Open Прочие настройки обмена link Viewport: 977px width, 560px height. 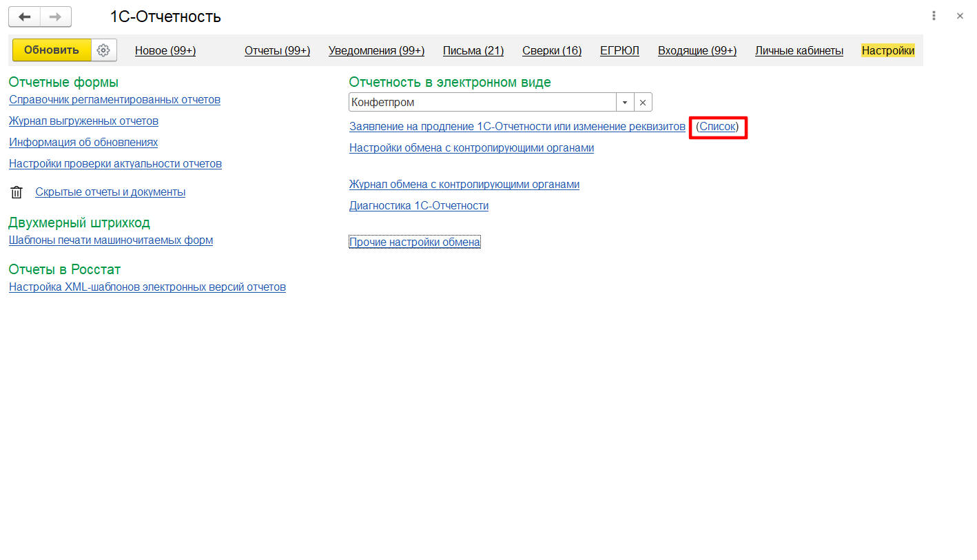415,242
